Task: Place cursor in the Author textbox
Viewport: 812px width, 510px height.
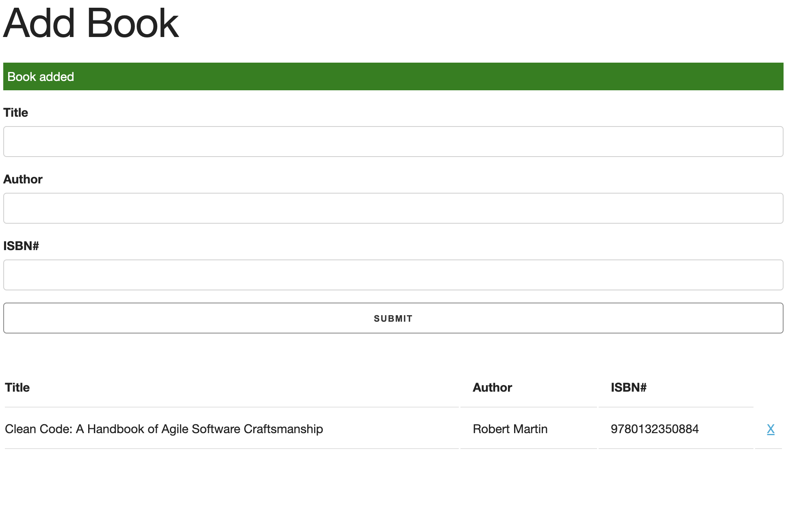Action: [393, 208]
